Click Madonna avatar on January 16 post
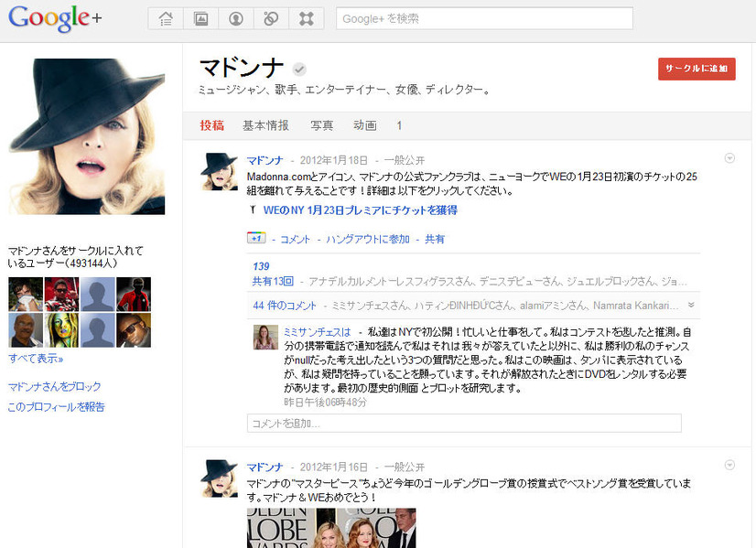This screenshot has width=756, height=548. click(219, 478)
